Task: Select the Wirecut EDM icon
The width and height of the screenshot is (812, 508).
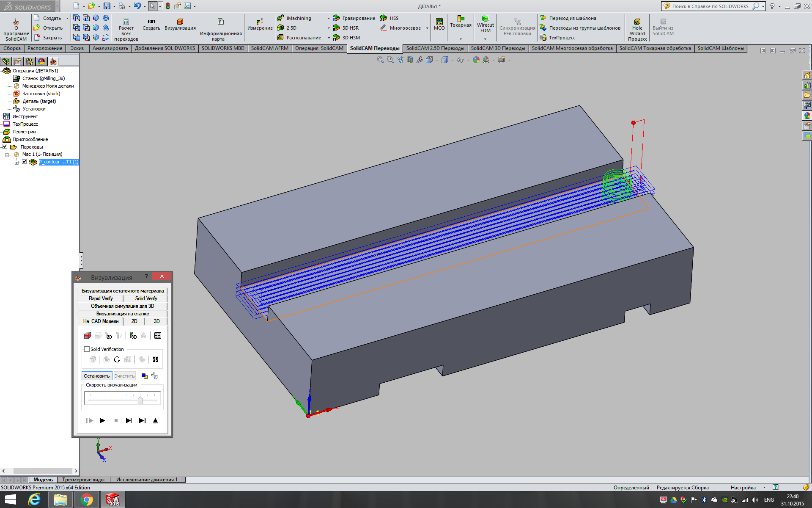Action: coord(485,19)
